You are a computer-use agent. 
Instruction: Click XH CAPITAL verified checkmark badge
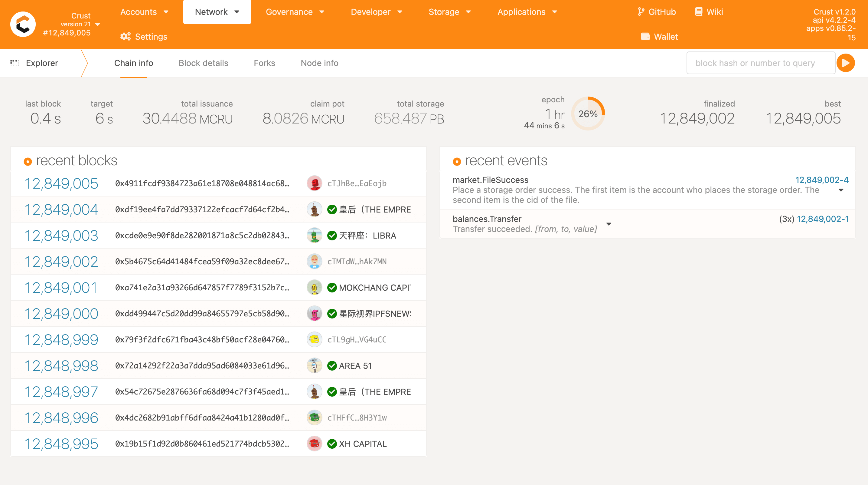pos(332,444)
